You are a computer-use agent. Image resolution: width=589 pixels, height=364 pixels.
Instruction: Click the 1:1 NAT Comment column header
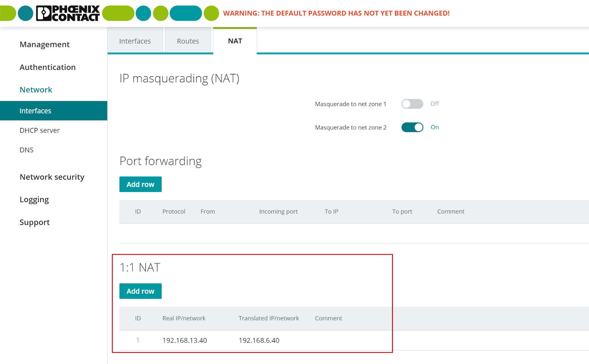click(328, 318)
